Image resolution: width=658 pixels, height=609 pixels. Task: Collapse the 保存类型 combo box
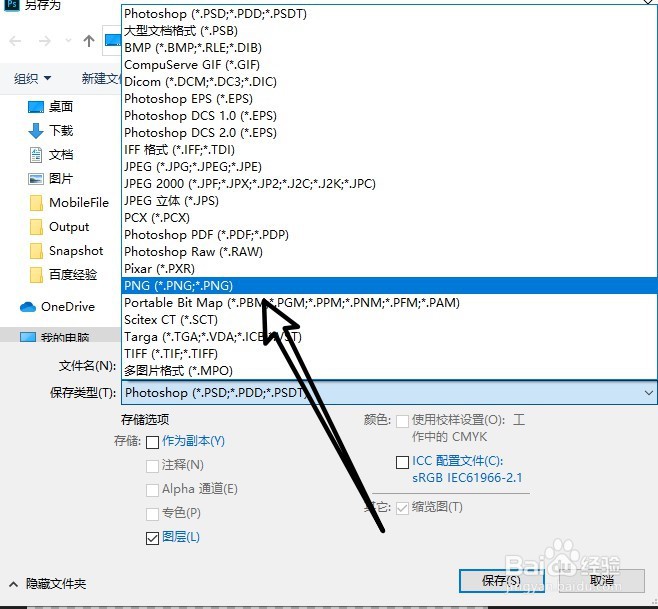point(648,393)
